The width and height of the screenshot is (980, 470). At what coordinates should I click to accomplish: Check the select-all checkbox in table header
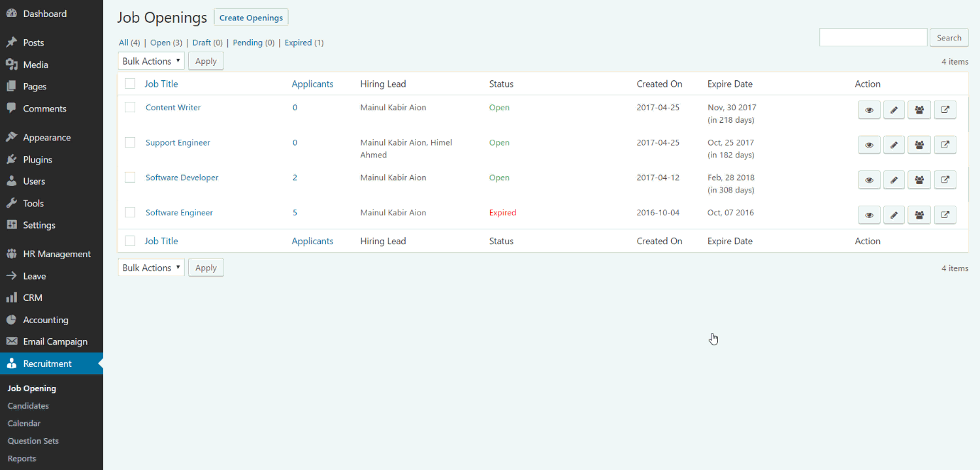129,84
